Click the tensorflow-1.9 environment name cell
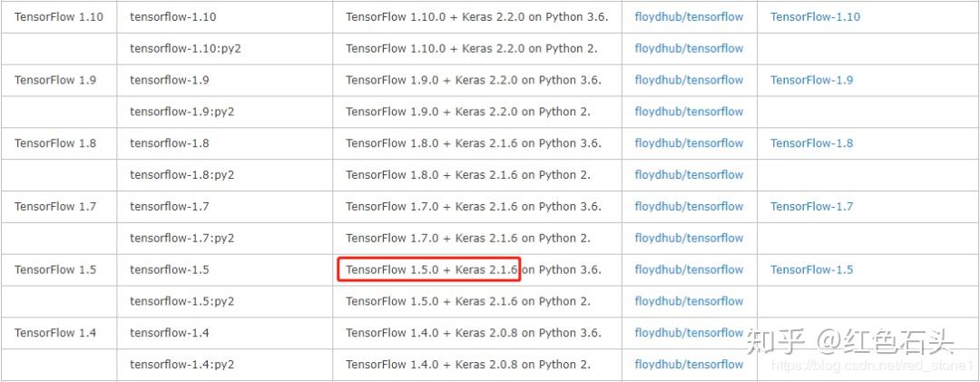This screenshot has height=382, width=980. click(170, 80)
